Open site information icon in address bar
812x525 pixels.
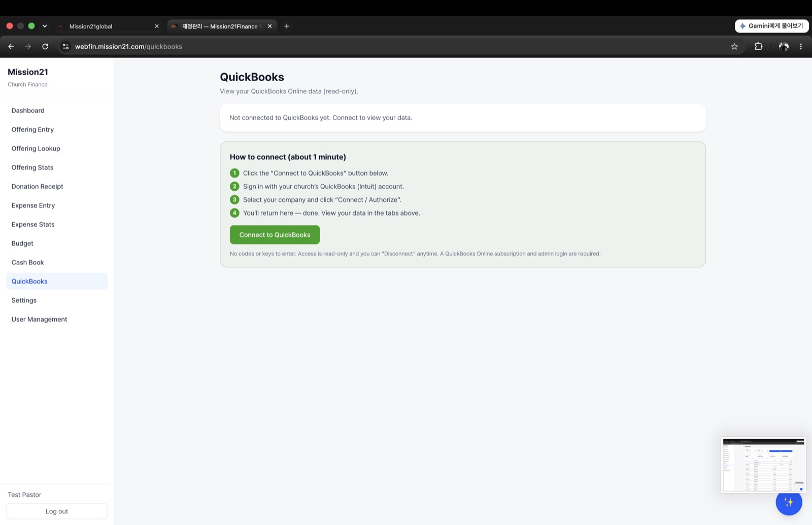[x=65, y=47]
